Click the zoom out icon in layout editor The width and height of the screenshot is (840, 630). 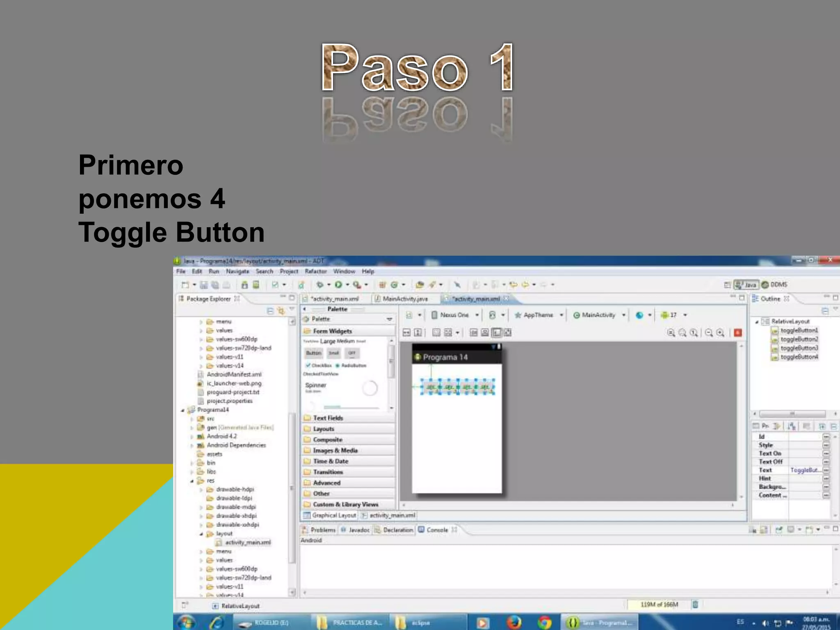coord(709,333)
